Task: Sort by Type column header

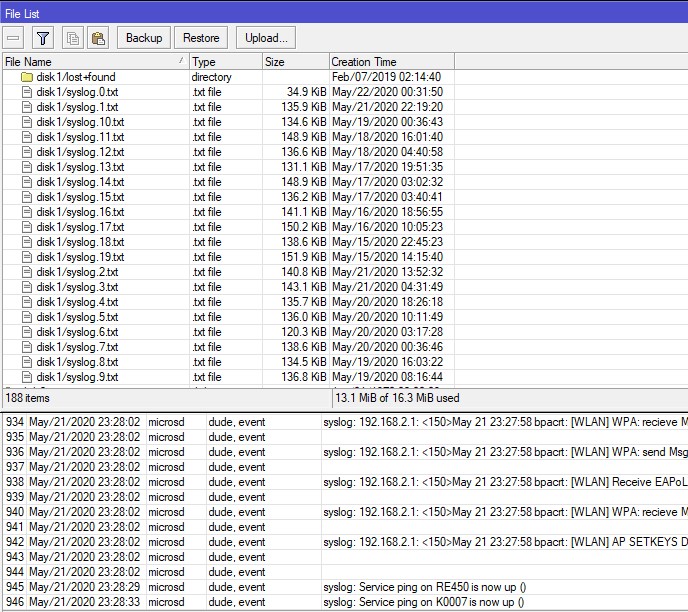Action: 226,61
